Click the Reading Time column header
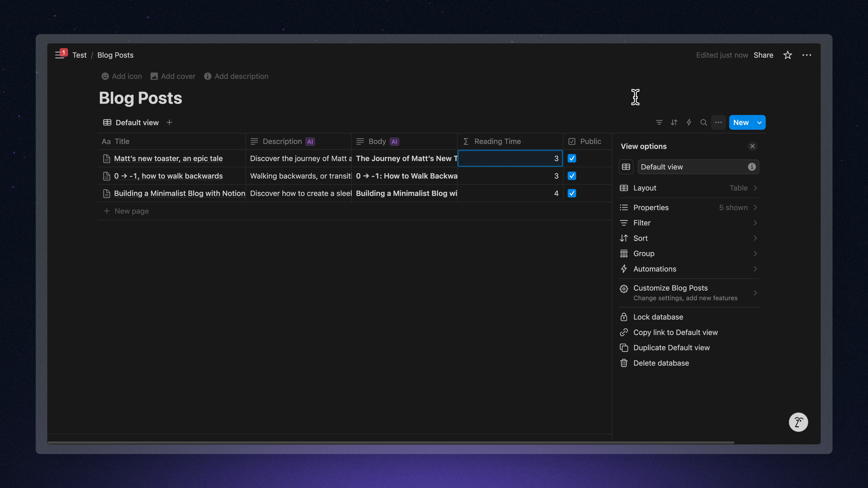Image resolution: width=868 pixels, height=488 pixels. click(510, 142)
